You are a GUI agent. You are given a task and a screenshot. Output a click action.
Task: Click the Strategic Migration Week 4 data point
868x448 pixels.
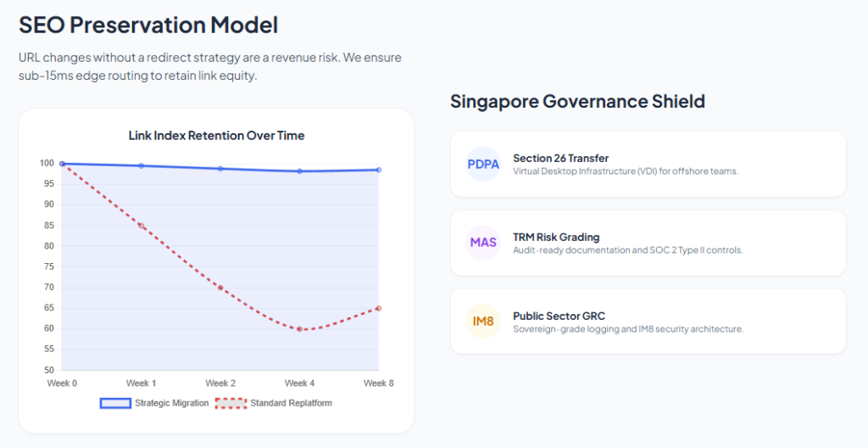click(299, 171)
